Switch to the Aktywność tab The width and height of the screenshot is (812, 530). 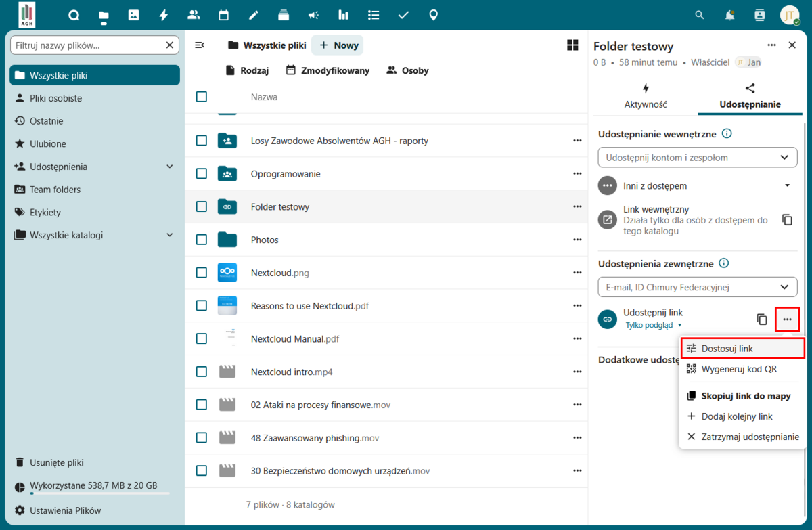646,97
